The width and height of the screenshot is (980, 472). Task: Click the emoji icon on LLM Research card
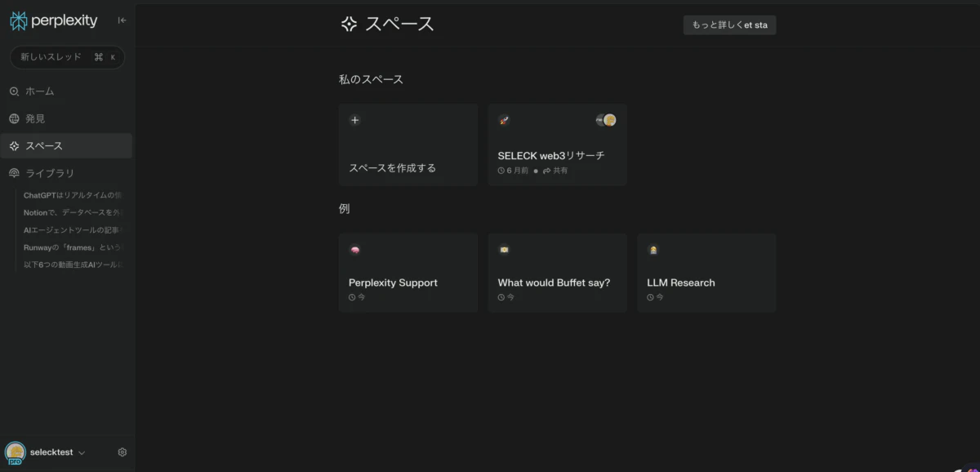point(653,250)
